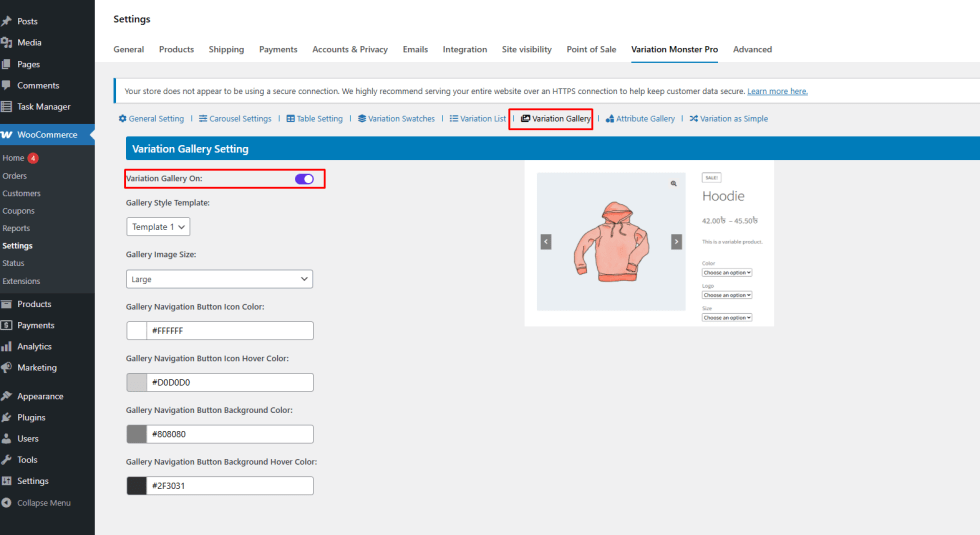Click the Collapse Menu arrow icon

point(6,502)
